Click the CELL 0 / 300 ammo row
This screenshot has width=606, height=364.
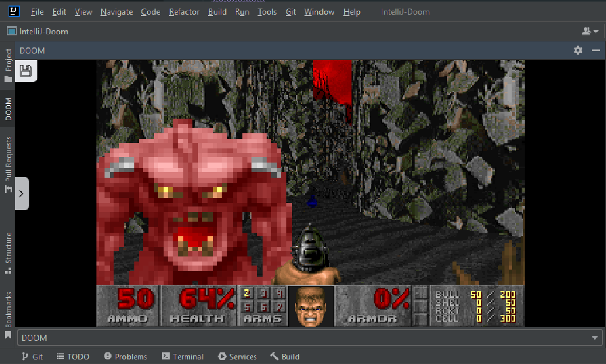coord(475,319)
